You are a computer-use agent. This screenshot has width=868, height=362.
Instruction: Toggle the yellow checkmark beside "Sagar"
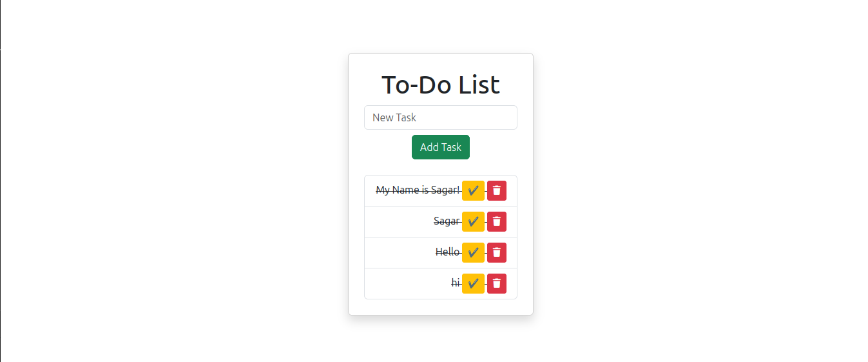pos(473,221)
